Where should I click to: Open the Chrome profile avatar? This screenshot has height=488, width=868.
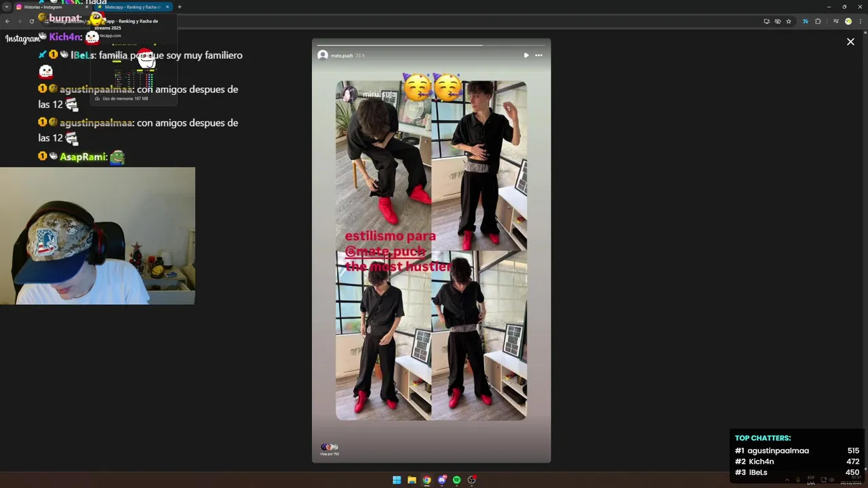(848, 21)
